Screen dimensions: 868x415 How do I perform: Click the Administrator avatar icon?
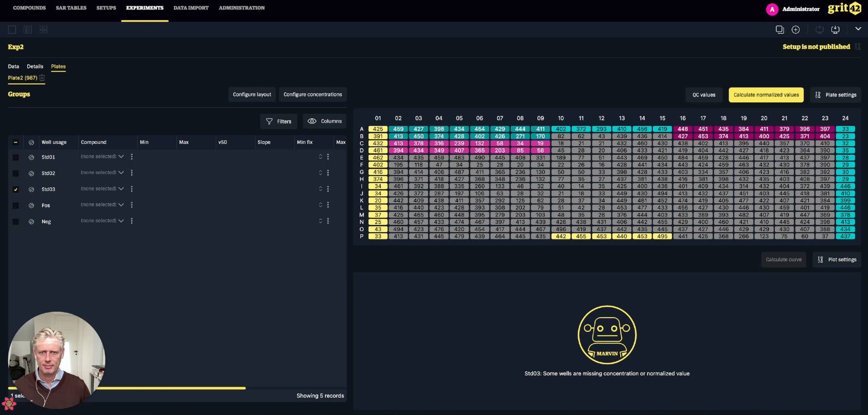(772, 9)
